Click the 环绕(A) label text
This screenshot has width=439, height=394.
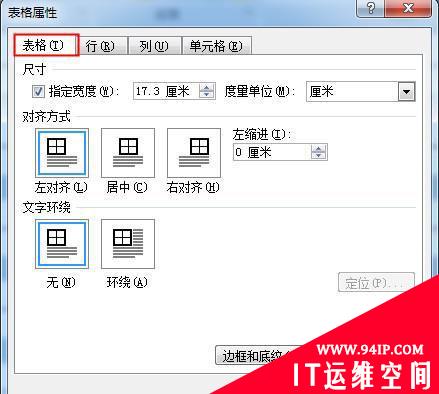[x=127, y=282]
